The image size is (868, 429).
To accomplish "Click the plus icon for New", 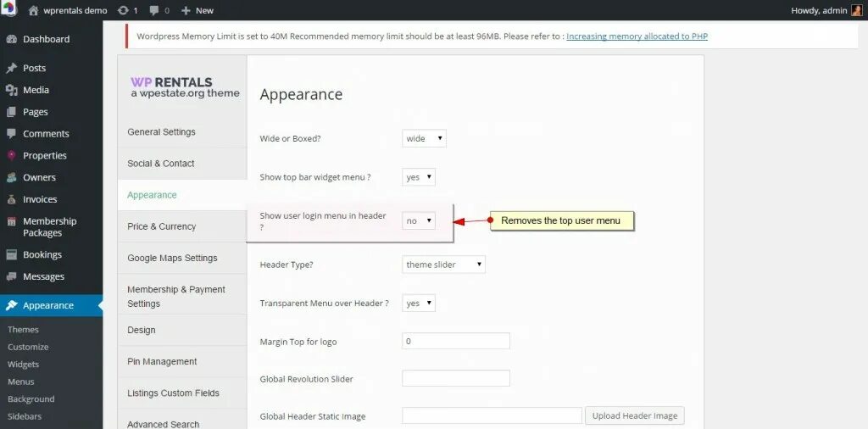I will [x=186, y=10].
